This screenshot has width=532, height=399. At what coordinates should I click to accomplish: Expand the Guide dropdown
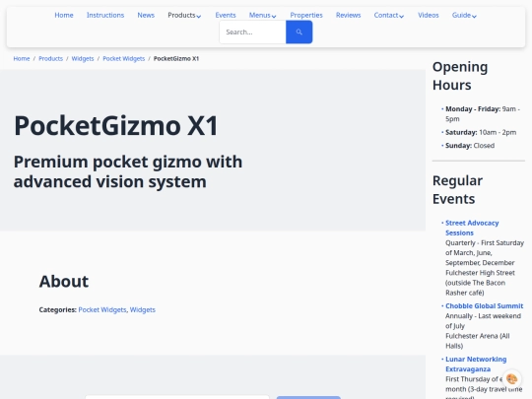pyautogui.click(x=464, y=15)
